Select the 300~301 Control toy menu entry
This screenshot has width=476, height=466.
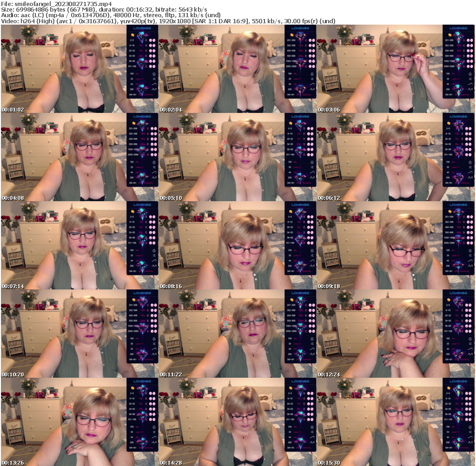click(142, 94)
